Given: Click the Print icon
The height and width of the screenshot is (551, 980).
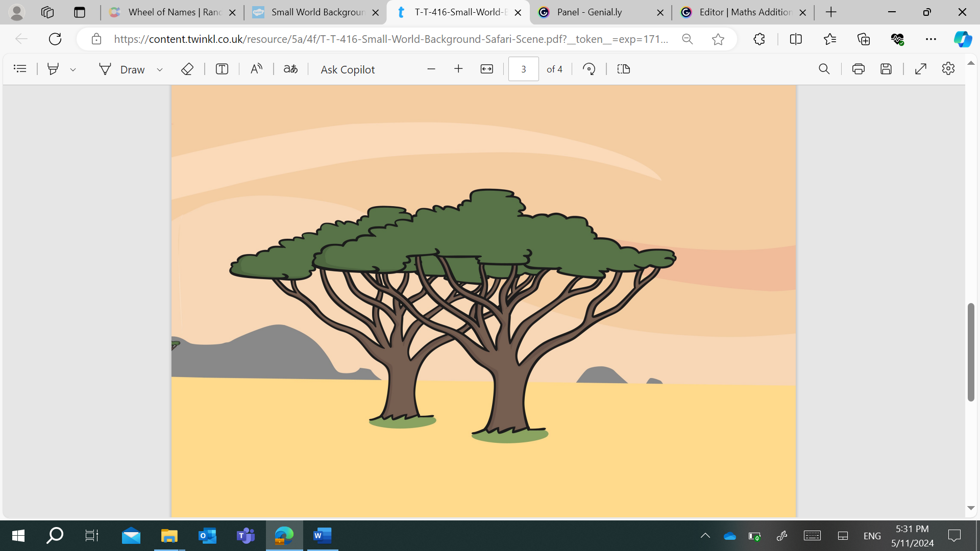Looking at the screenshot, I should 859,69.
